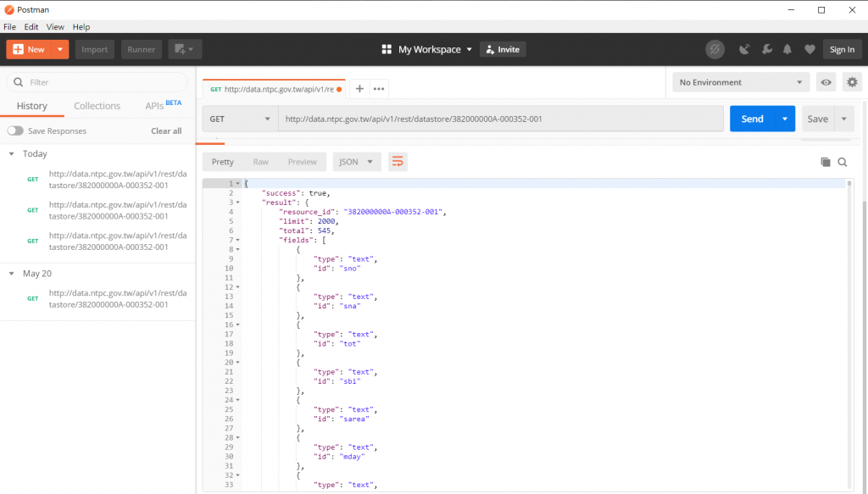Open the View menu
Image resolution: width=868 pixels, height=494 pixels.
(55, 26)
